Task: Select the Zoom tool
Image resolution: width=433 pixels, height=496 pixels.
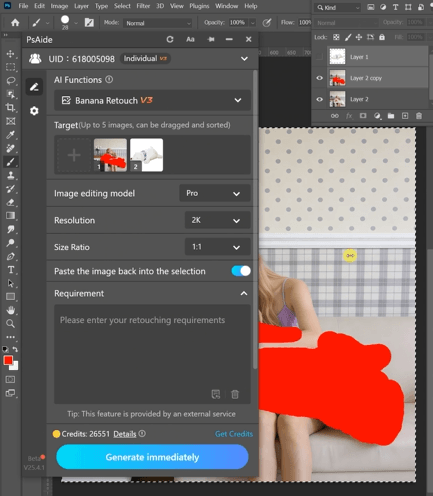Action: click(10, 324)
